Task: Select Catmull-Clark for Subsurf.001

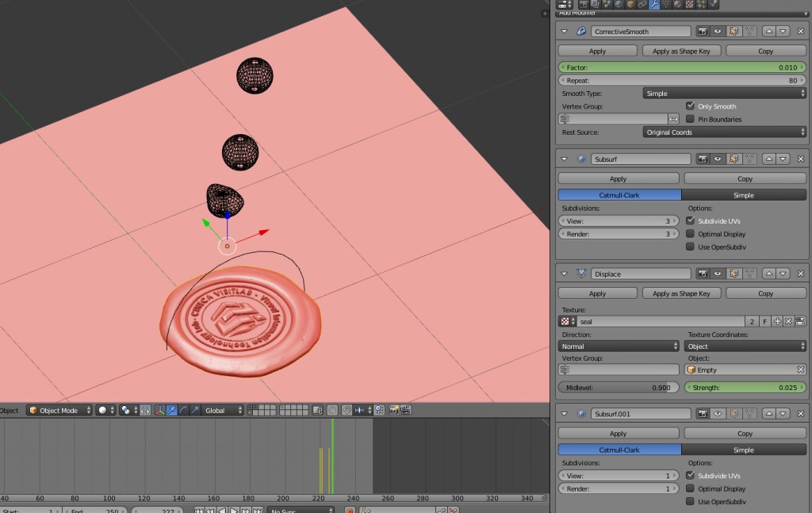Action: [x=619, y=450]
